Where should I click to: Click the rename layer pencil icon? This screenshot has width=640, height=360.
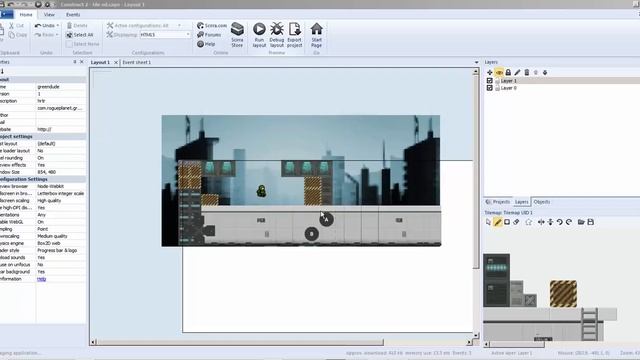(517, 72)
